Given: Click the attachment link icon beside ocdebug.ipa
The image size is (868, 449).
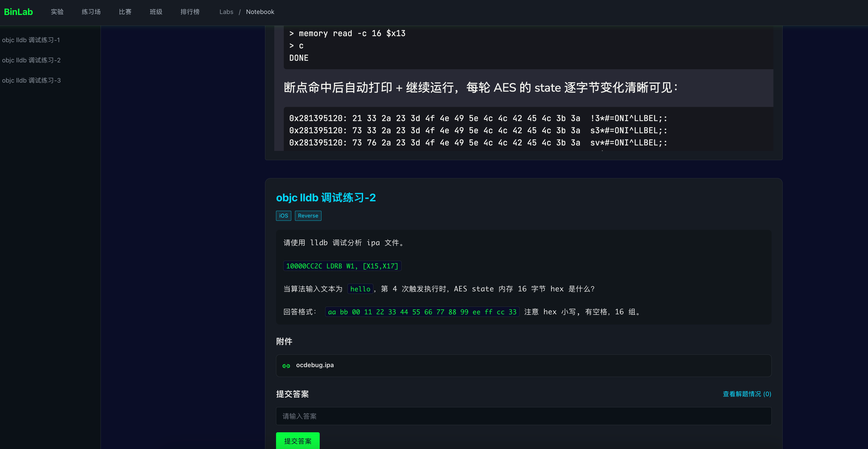Looking at the screenshot, I should 286,365.
